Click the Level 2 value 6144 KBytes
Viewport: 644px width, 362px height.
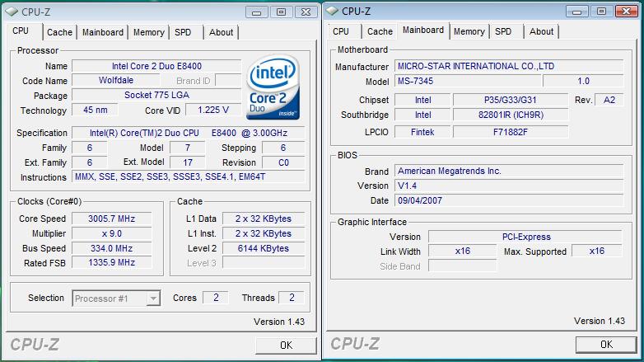coord(264,248)
